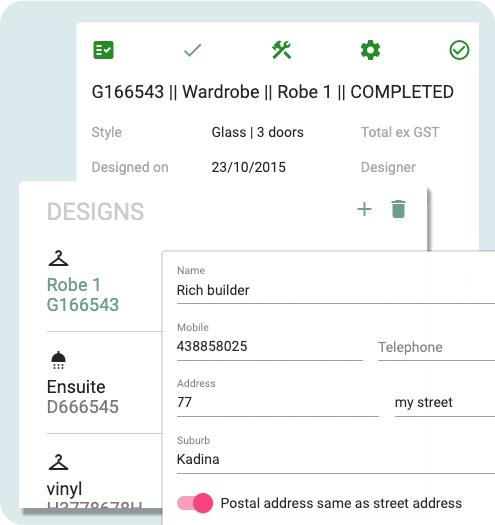The width and height of the screenshot is (495, 525).
Task: Click the green checklist form icon
Action: (103, 50)
